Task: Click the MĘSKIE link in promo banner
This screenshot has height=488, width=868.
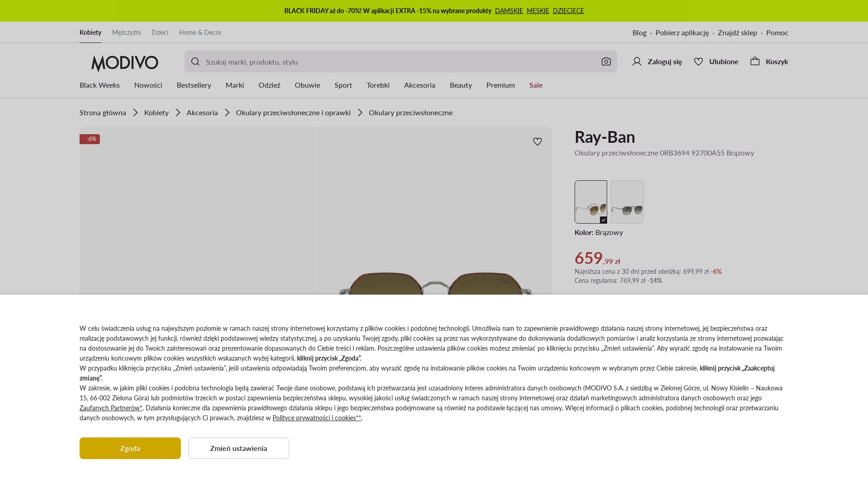Action: pyautogui.click(x=538, y=11)
